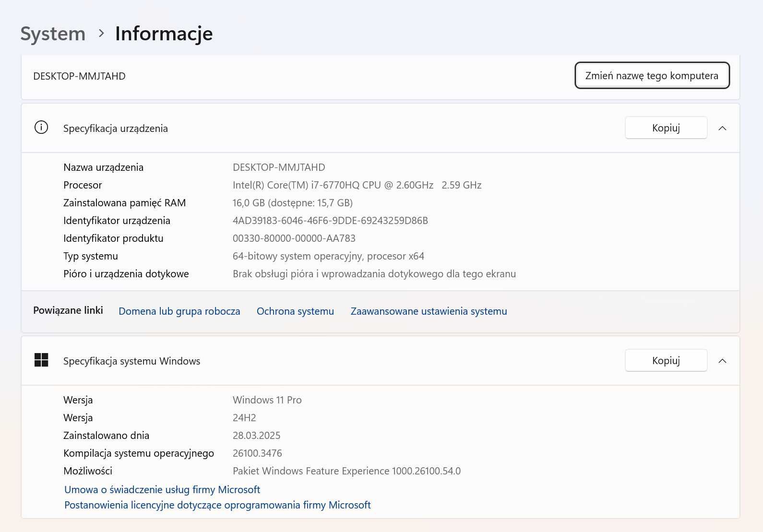Screen dimensions: 763x532
Task: Open Umowa o świadczenie usług firmy Microsoft
Action: click(162, 489)
